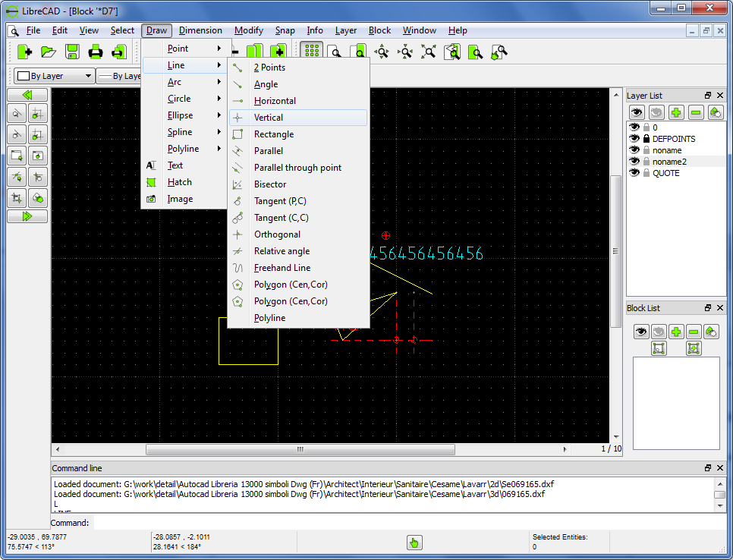This screenshot has width=733, height=560.
Task: Click the Print icon in the toolbar
Action: [x=96, y=52]
